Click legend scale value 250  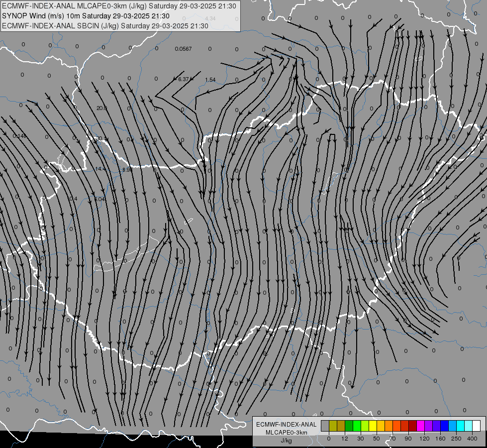coord(456,439)
